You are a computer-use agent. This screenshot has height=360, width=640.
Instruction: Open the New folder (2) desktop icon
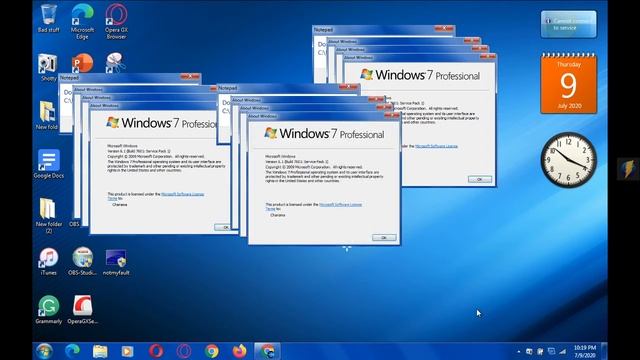tap(48, 216)
